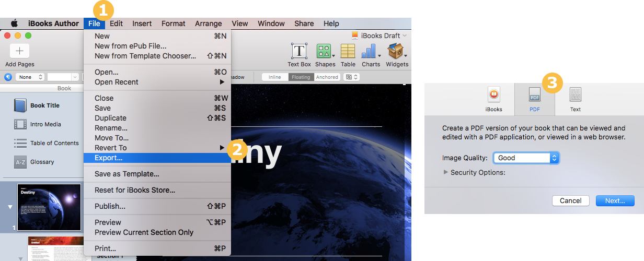
Task: Choose the iBooks export format icon
Action: click(x=493, y=94)
